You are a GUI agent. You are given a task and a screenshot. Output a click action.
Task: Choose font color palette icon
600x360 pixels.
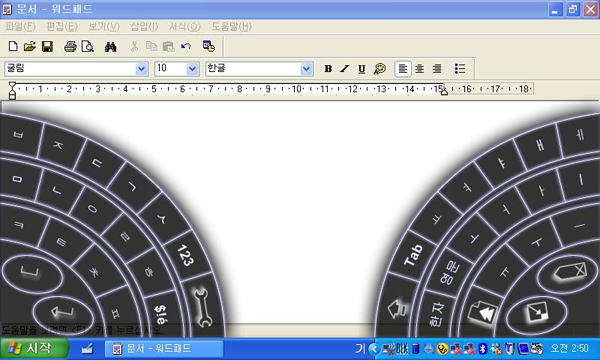point(380,68)
